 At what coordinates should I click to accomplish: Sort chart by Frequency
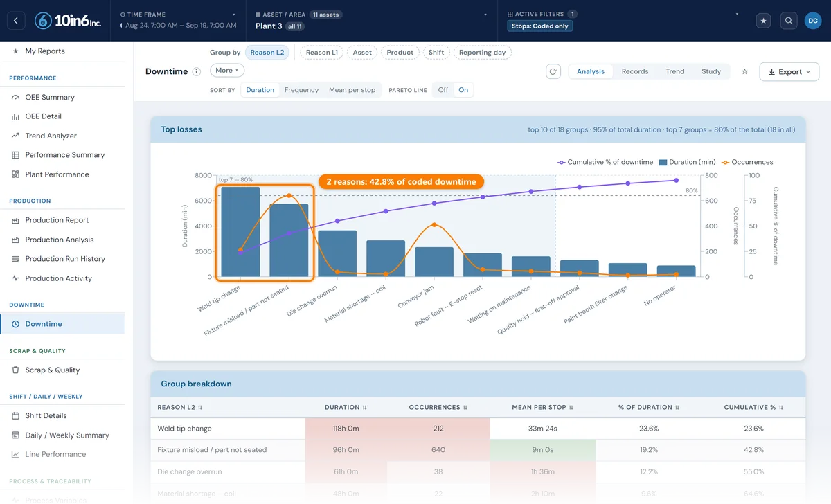(301, 90)
